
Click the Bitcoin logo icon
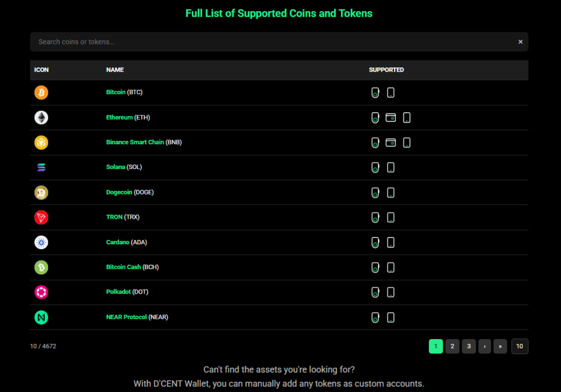click(x=41, y=92)
